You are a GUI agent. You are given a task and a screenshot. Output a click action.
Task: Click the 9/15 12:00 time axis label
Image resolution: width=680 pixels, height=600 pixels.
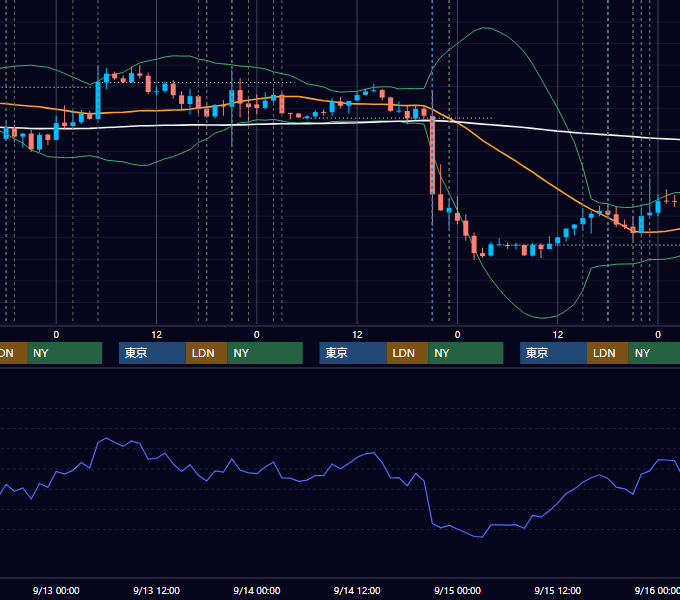(558, 590)
